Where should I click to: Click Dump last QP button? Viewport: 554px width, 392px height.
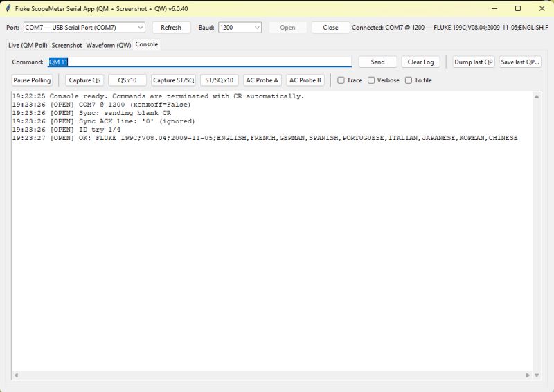[474, 62]
